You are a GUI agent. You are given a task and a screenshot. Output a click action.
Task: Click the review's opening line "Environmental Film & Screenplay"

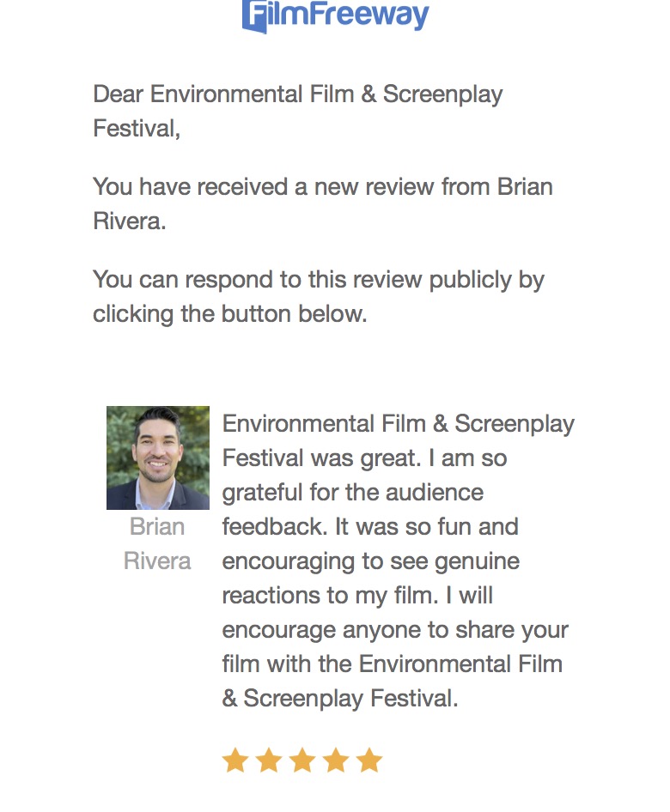399,424
